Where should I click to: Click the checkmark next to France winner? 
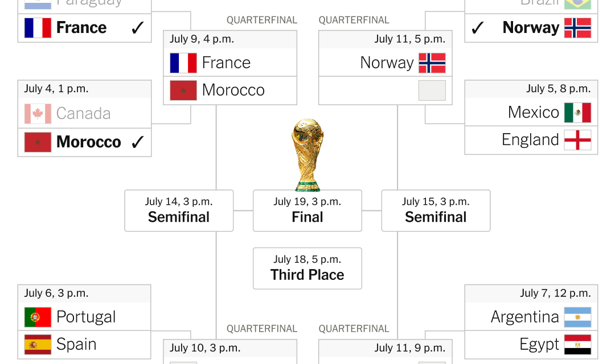point(137,28)
